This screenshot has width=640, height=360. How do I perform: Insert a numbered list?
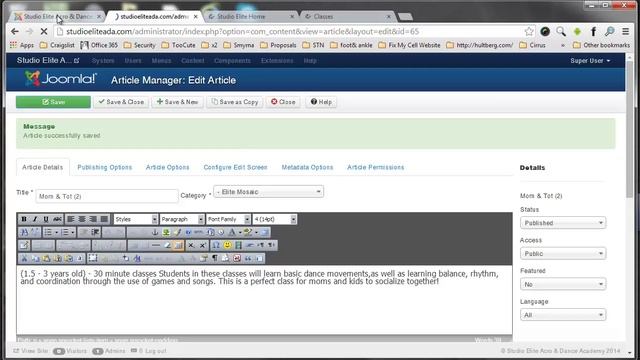coord(65,232)
